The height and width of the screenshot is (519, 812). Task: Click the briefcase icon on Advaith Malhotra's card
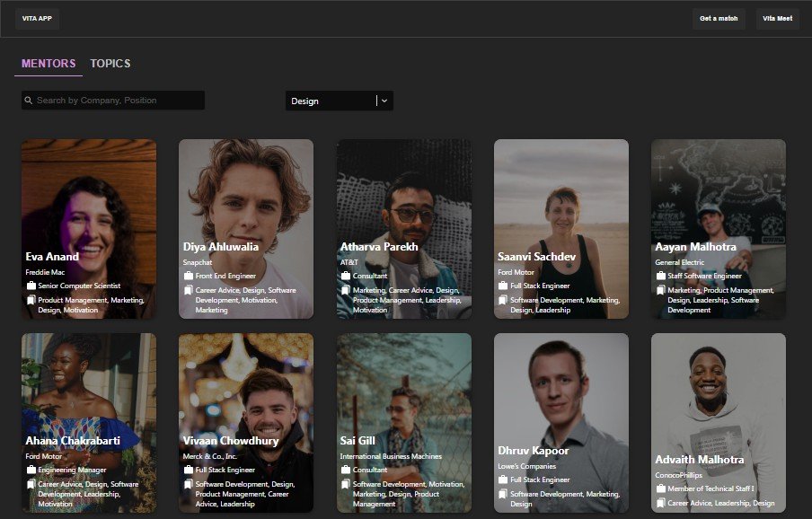tap(658, 488)
